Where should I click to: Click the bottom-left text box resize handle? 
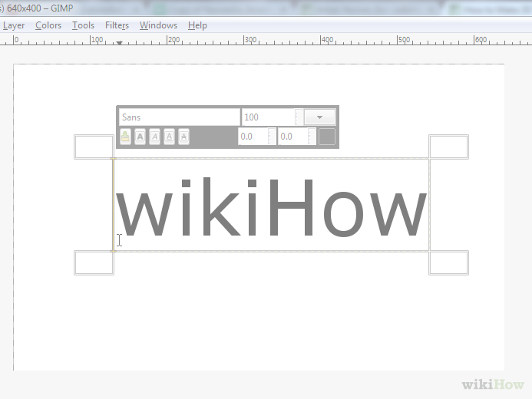(94, 262)
